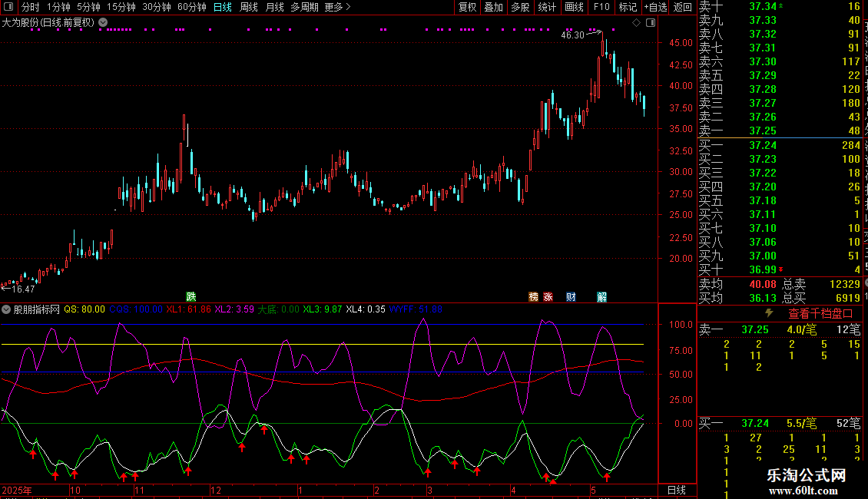This screenshot has height=499, width=868.
Task: Switch to 分时 intraday chart
Action: pyautogui.click(x=31, y=7)
